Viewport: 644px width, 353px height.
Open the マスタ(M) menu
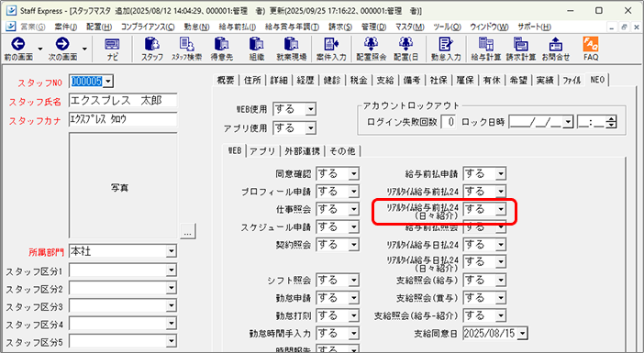409,27
